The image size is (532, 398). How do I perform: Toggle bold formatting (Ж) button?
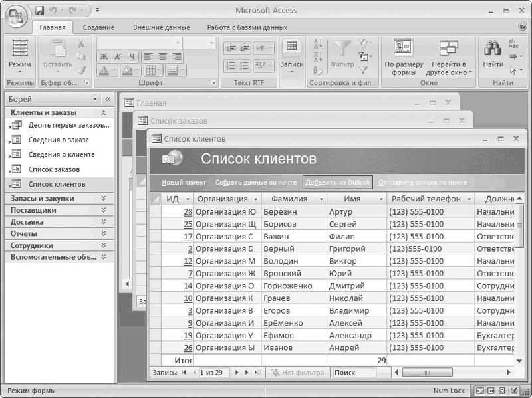coord(104,57)
